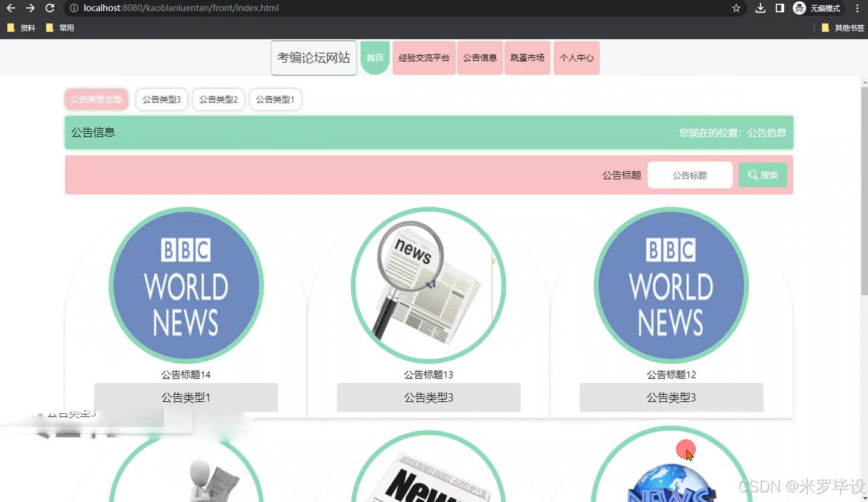868x502 pixels.
Task: Open the browser three-dot menu icon
Action: click(x=857, y=8)
